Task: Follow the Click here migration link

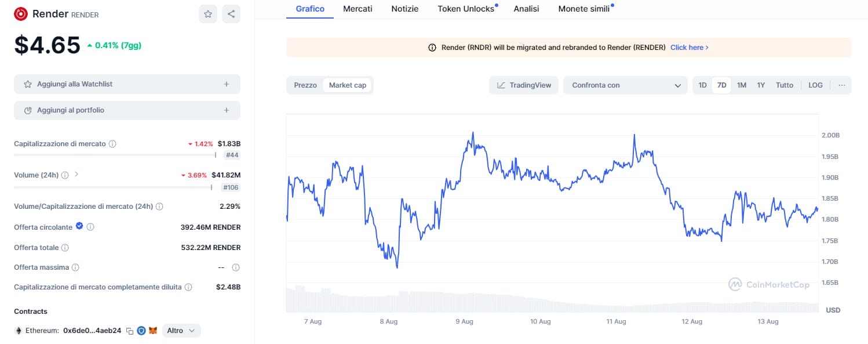Action: point(689,48)
